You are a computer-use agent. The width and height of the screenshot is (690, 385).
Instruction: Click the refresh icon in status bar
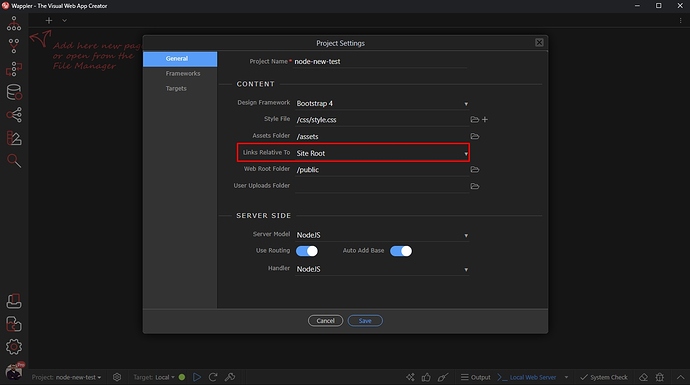(213, 377)
